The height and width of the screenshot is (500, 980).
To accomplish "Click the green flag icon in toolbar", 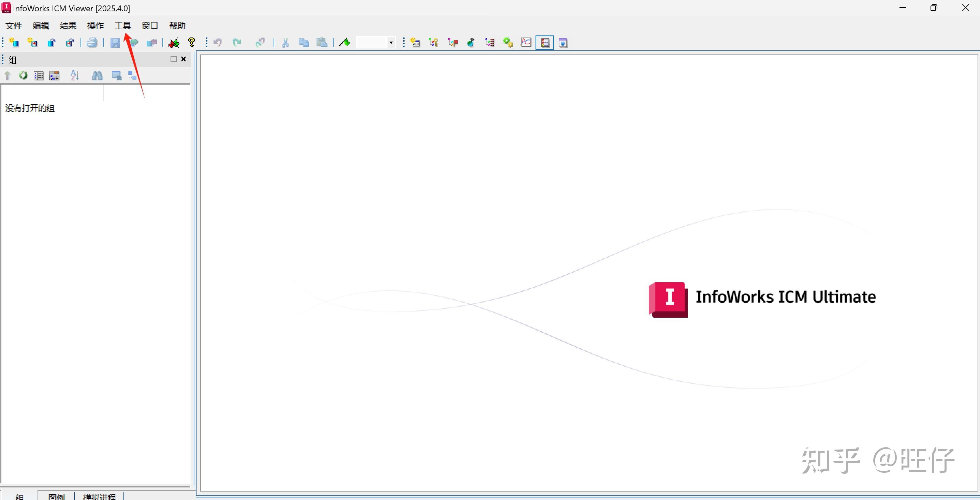I will 345,43.
